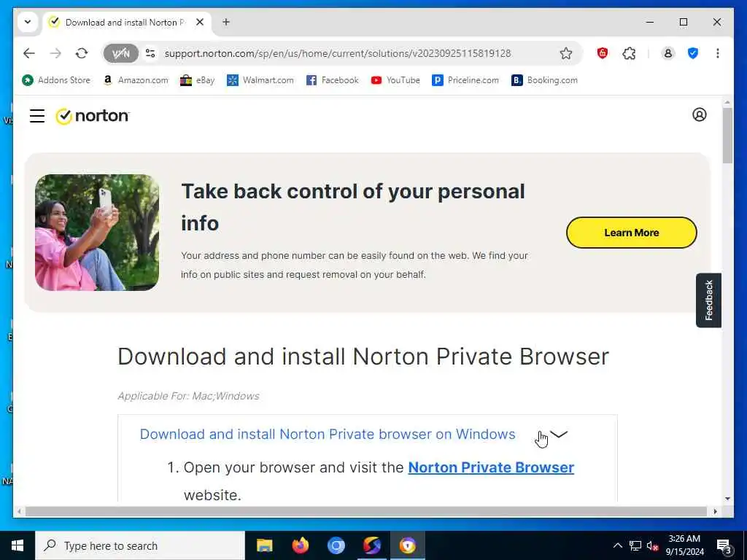747x560 pixels.
Task: Open the red shield ad blocker icon
Action: 602,53
